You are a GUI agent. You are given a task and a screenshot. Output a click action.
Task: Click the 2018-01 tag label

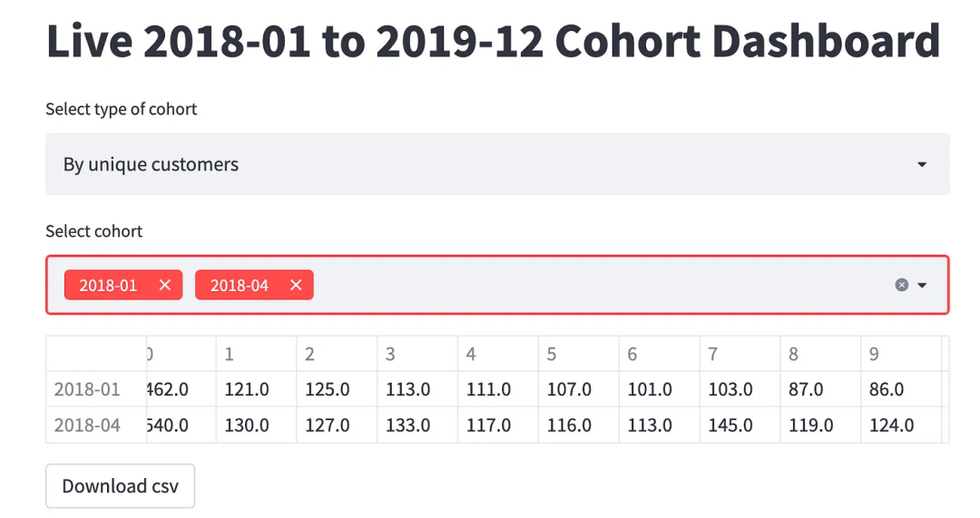[108, 285]
